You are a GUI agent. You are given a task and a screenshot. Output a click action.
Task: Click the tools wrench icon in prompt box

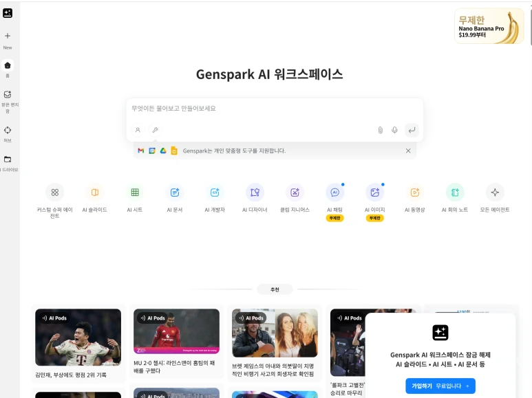click(x=156, y=130)
